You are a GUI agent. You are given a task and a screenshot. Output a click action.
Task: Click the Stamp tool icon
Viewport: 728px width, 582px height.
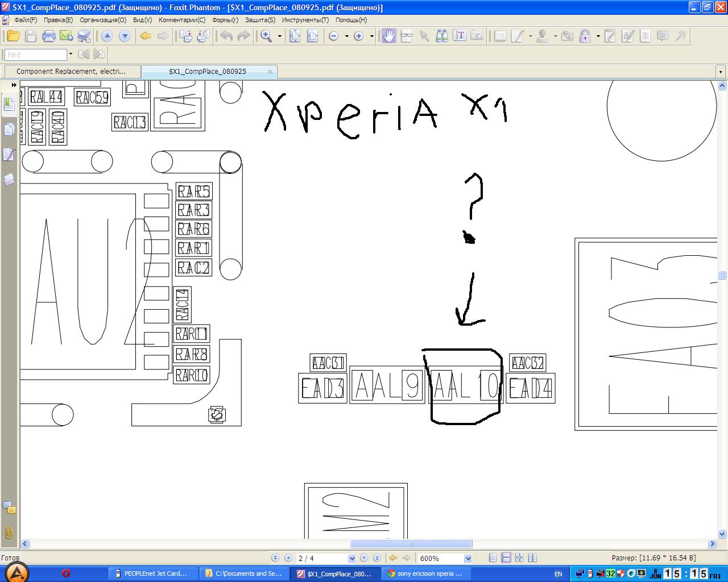[x=543, y=36]
